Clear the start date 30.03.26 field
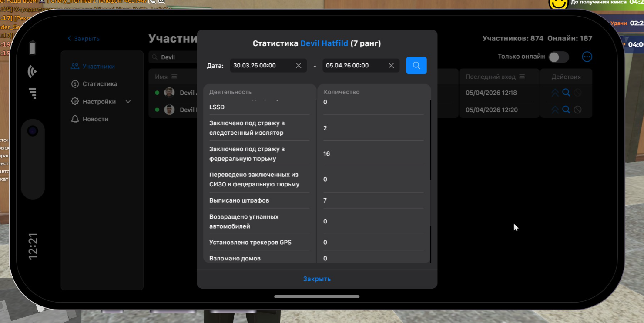This screenshot has width=644, height=323. point(299,66)
